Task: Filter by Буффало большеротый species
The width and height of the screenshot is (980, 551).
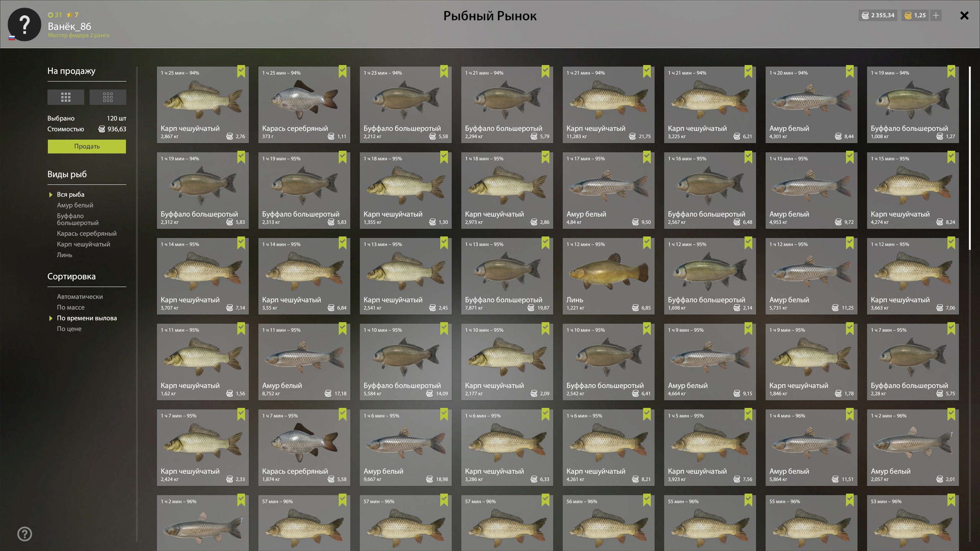Action: click(78, 219)
